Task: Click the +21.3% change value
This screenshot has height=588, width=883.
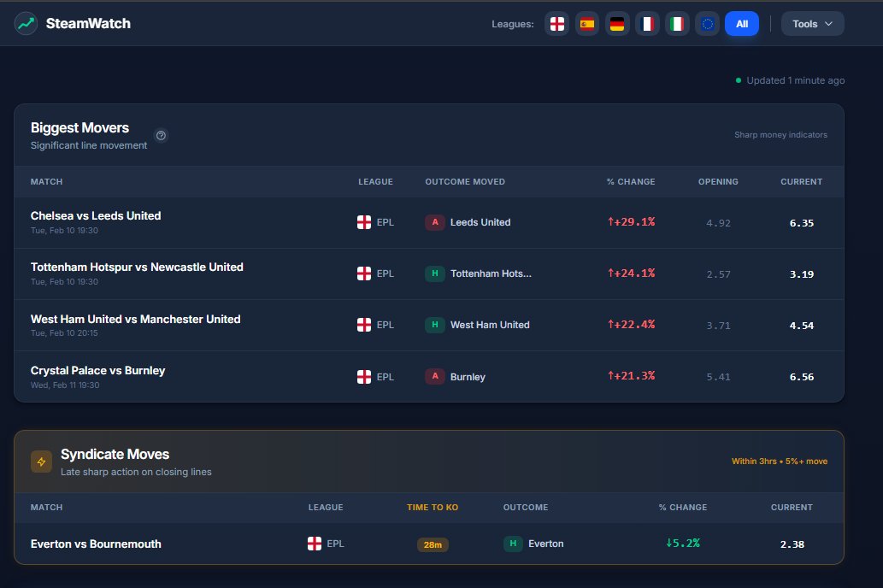Action: (x=632, y=376)
